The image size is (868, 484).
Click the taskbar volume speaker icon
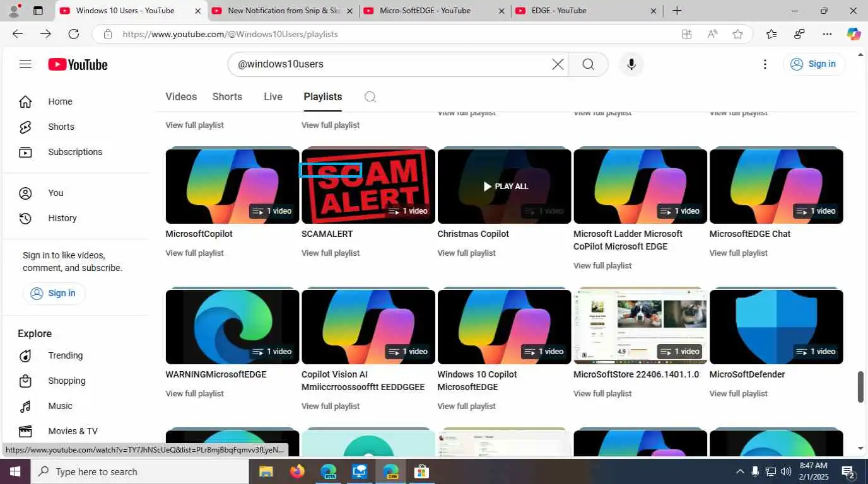[786, 471]
